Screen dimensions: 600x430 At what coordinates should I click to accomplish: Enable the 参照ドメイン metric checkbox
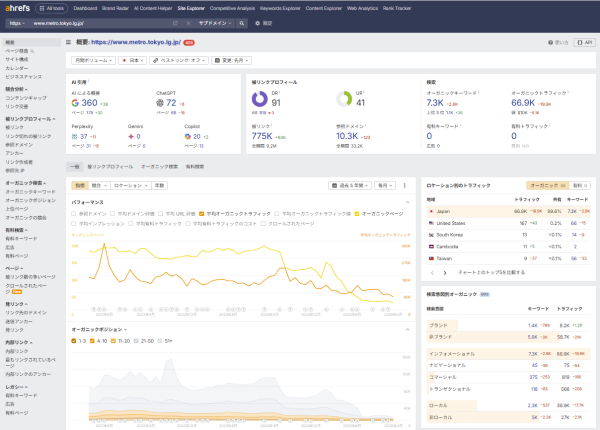(74, 213)
